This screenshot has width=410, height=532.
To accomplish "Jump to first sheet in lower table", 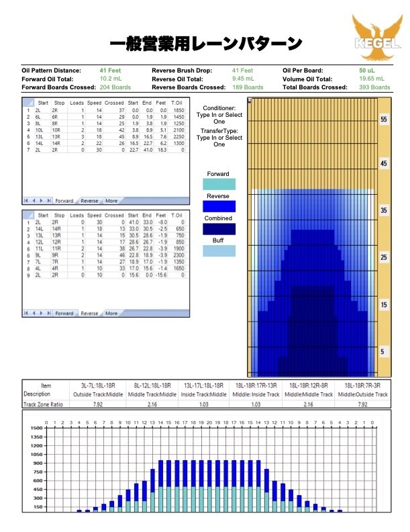I will click(x=26, y=313).
